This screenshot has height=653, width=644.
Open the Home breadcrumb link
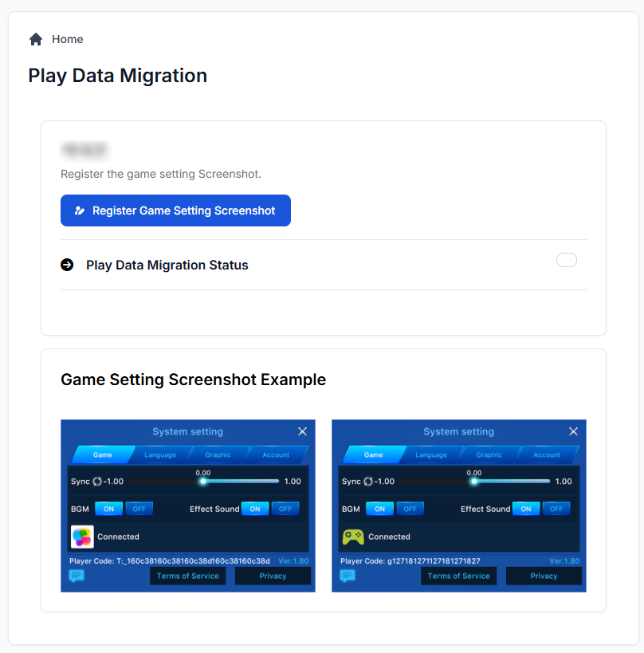click(67, 39)
